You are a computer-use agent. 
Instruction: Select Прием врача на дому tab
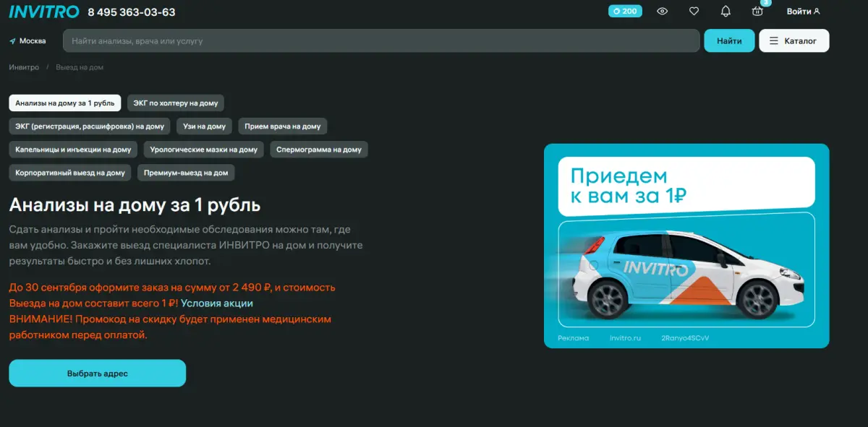(283, 126)
